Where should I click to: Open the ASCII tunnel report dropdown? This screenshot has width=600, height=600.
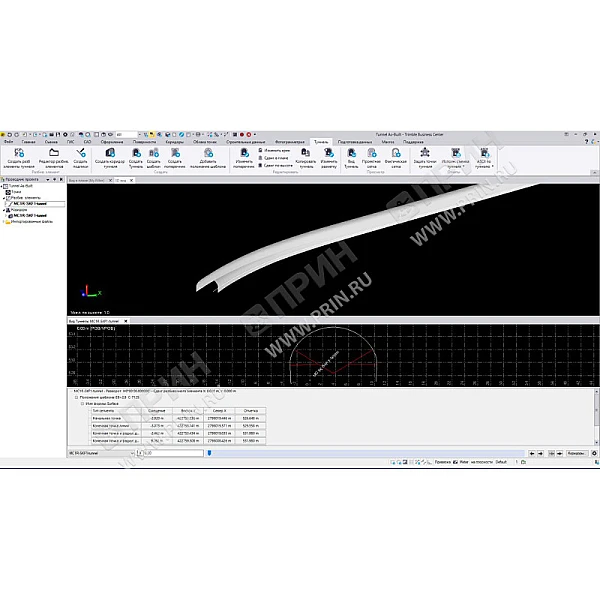(x=482, y=161)
